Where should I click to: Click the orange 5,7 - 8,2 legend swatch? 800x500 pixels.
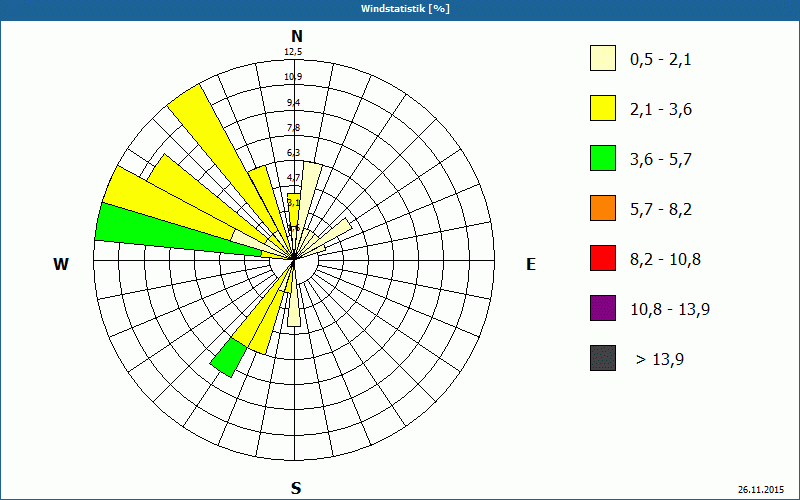603,208
